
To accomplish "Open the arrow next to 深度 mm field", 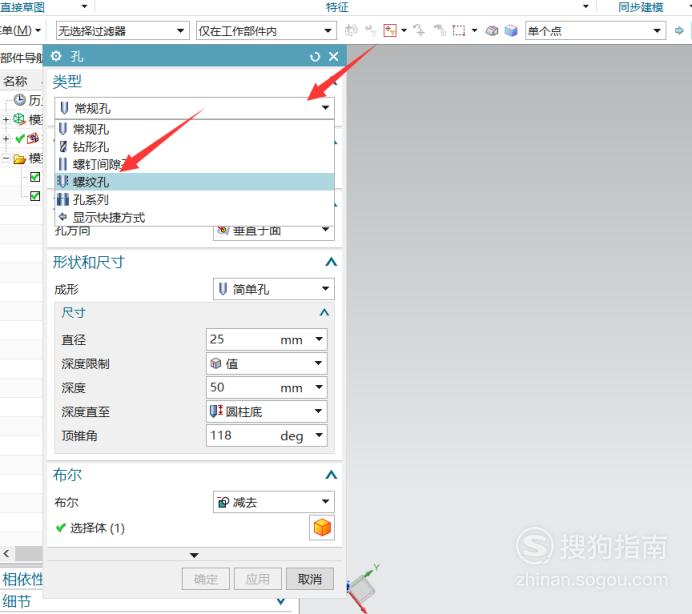I will click(319, 387).
